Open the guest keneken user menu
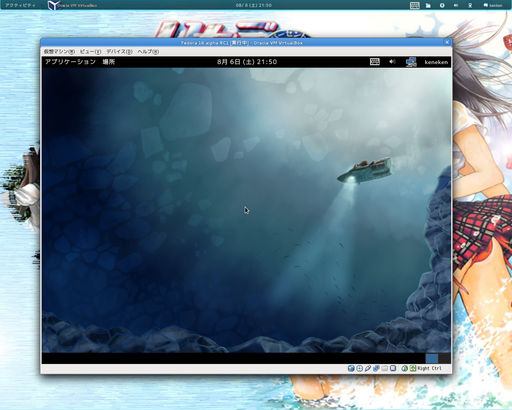The image size is (512, 410). [436, 62]
